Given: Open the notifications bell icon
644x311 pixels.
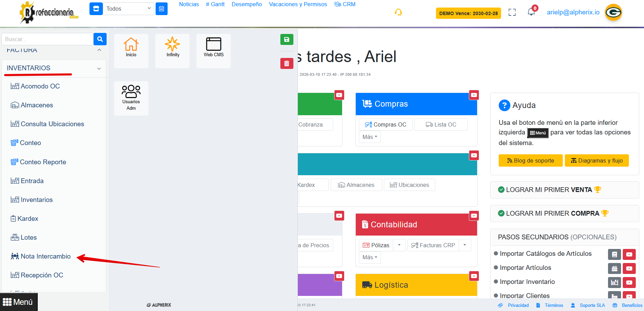Looking at the screenshot, I should click(531, 12).
